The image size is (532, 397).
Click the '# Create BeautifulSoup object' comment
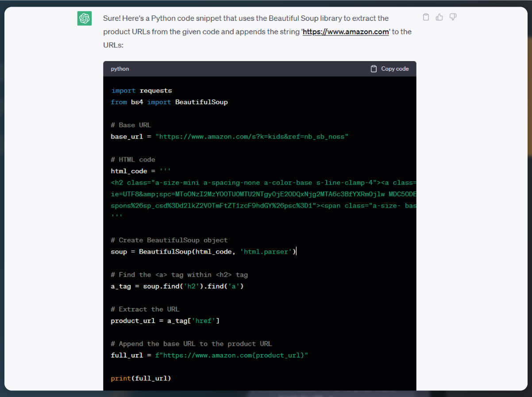tap(169, 240)
